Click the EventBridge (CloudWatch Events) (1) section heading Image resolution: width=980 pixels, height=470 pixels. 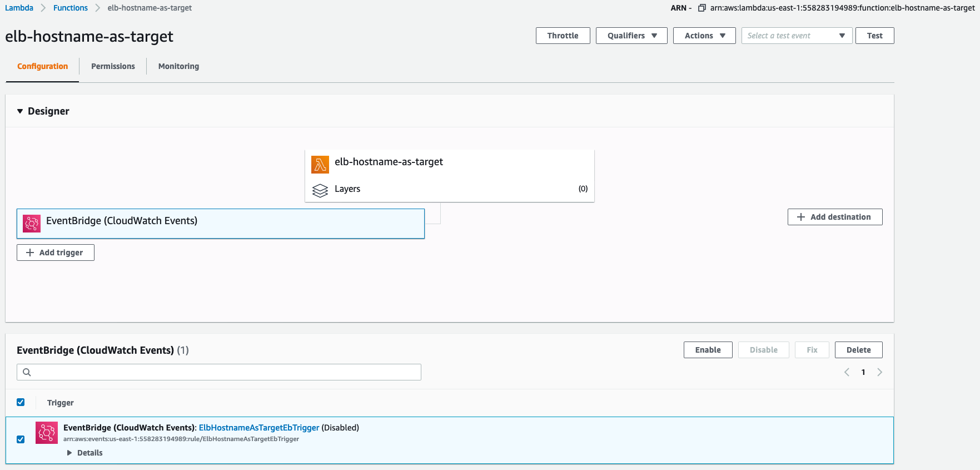(103, 350)
